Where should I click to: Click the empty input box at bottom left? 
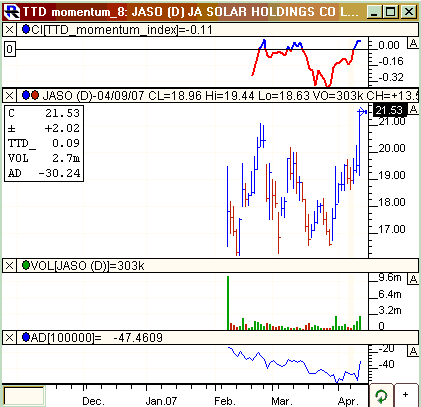[23, 396]
